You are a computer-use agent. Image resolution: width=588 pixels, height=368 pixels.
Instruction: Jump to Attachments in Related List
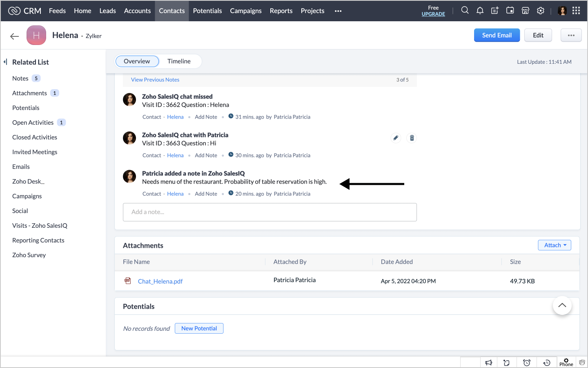[x=30, y=93]
